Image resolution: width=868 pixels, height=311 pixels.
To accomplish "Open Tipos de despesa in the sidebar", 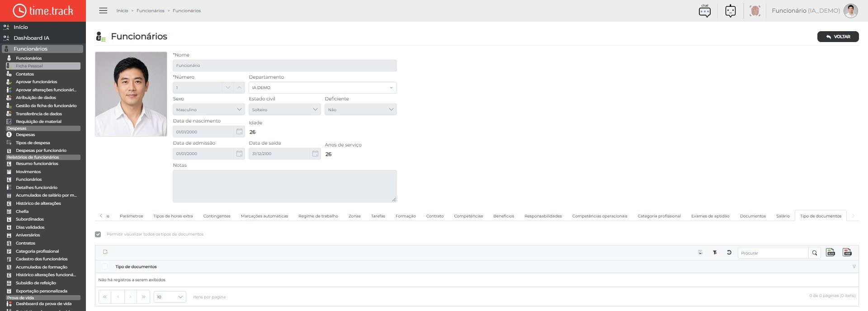I will 33,143.
